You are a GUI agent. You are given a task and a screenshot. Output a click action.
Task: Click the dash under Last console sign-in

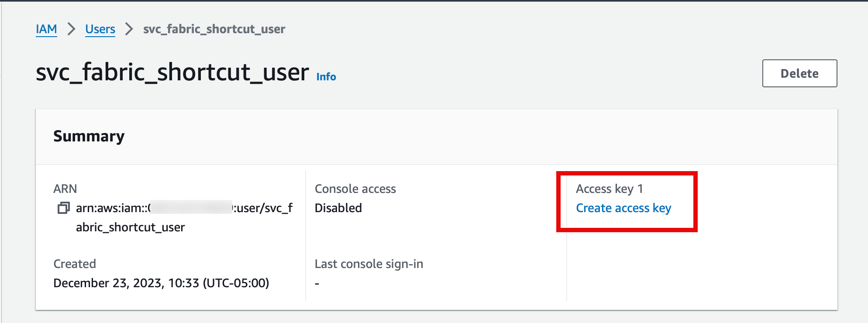click(317, 284)
